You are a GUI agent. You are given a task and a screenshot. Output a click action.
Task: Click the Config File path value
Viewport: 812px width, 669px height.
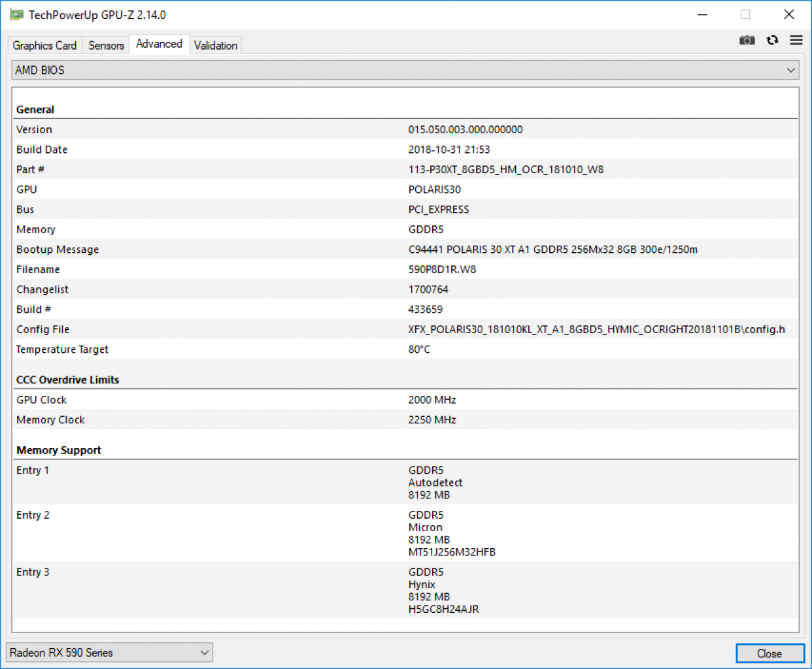(x=597, y=329)
